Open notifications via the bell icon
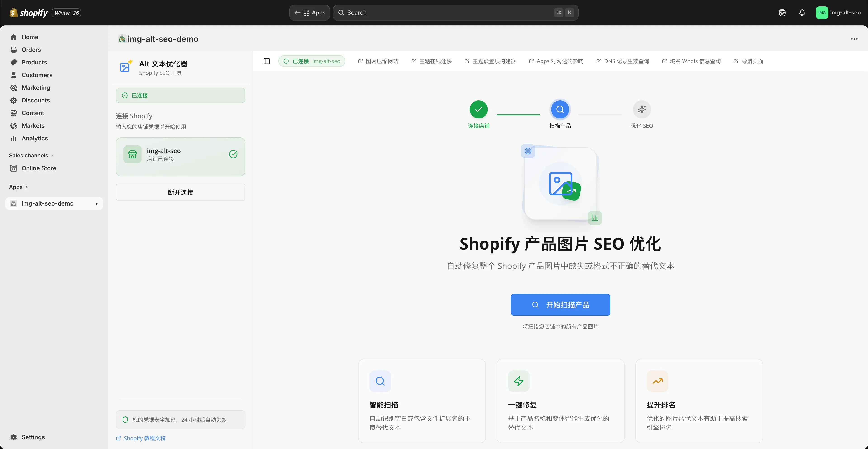The width and height of the screenshot is (868, 449). pyautogui.click(x=802, y=12)
